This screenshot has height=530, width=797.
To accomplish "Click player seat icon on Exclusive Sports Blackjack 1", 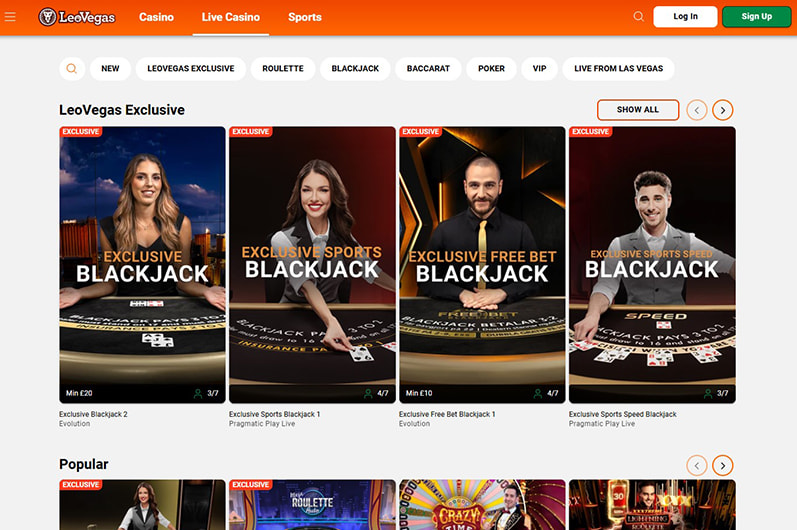I will (367, 393).
